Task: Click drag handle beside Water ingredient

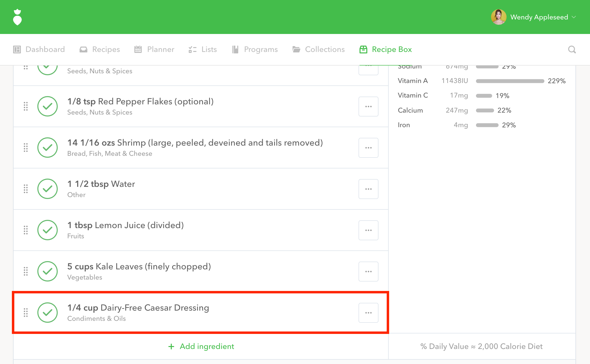Action: pos(26,189)
